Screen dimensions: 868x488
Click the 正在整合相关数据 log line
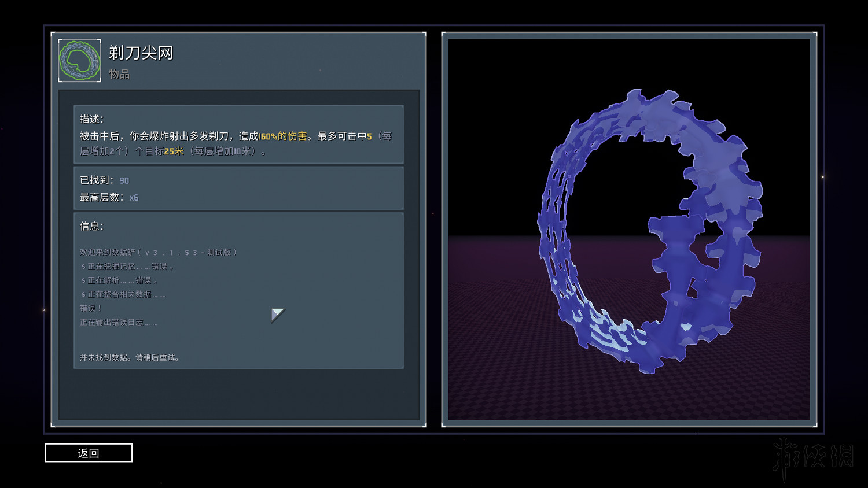124,294
